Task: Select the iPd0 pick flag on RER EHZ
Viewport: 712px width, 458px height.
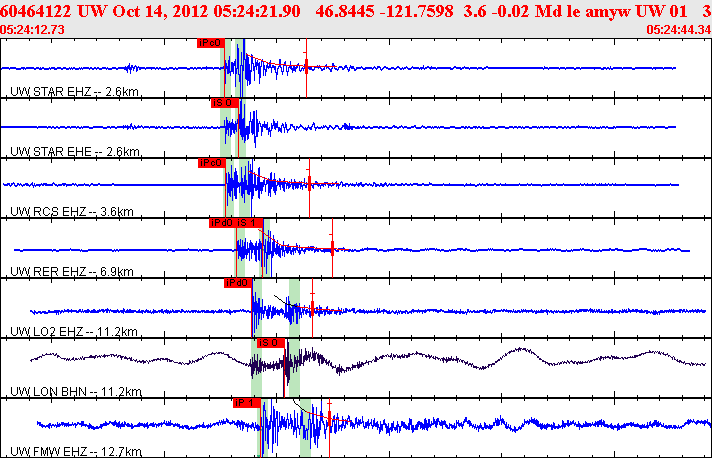Action: click(222, 223)
